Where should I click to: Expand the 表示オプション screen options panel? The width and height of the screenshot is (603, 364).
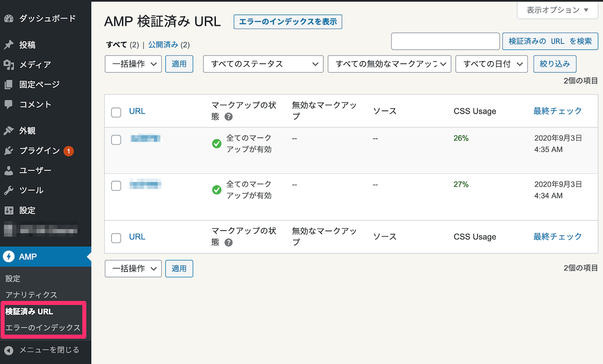pos(558,10)
